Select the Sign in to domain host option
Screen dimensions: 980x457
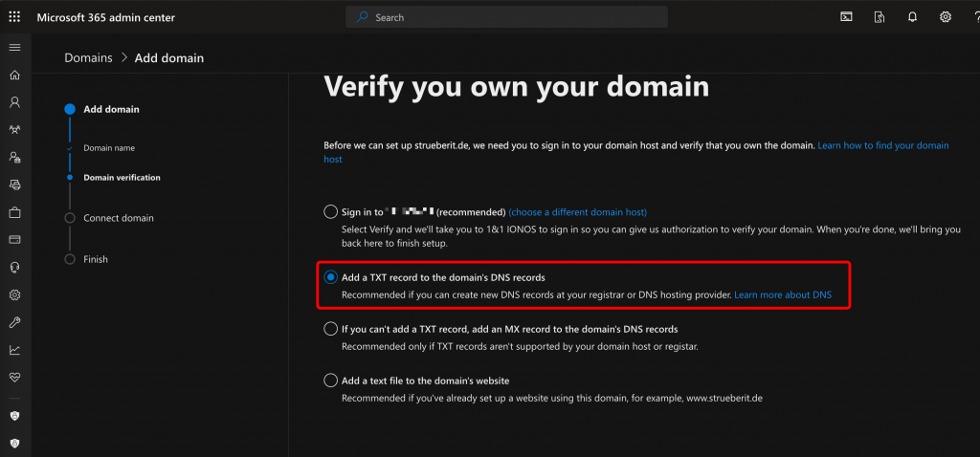point(331,212)
